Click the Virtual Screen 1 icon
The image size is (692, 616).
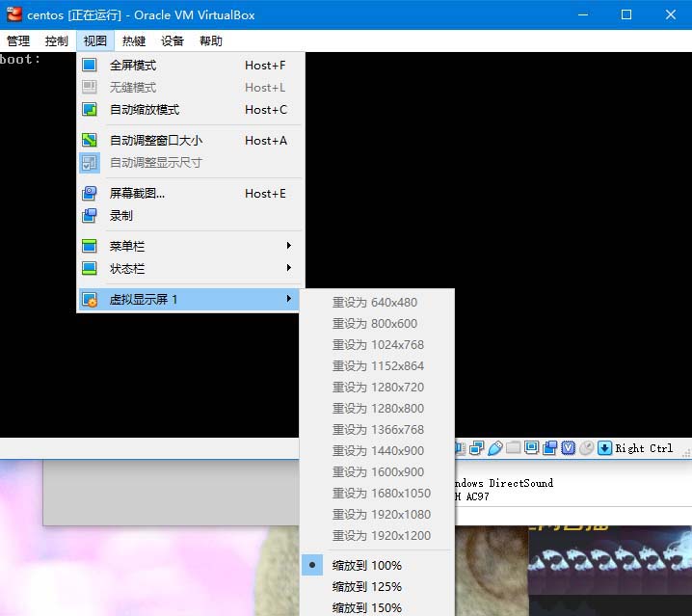pyautogui.click(x=89, y=300)
